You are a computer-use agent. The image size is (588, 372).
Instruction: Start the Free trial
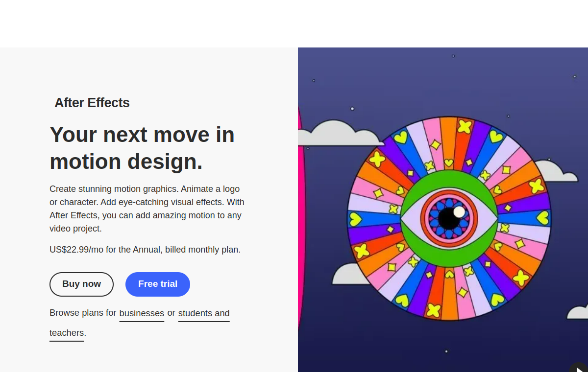[x=158, y=284]
